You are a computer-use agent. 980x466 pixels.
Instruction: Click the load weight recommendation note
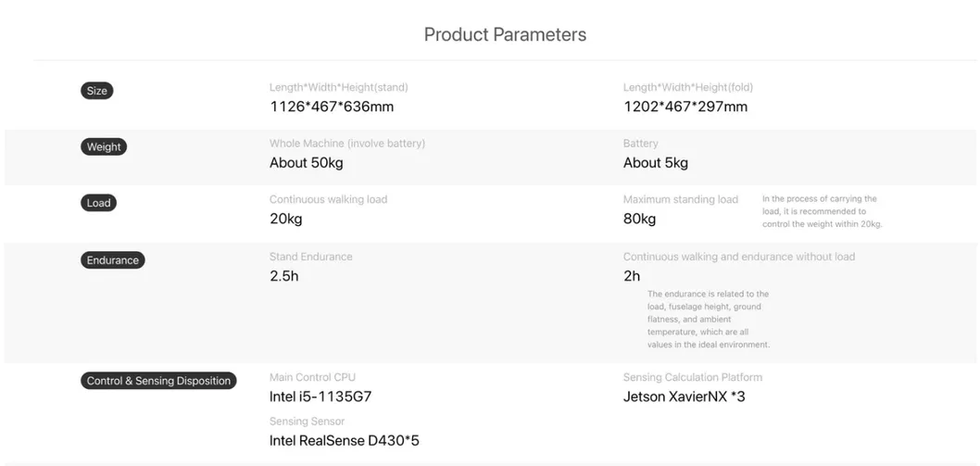coord(822,211)
